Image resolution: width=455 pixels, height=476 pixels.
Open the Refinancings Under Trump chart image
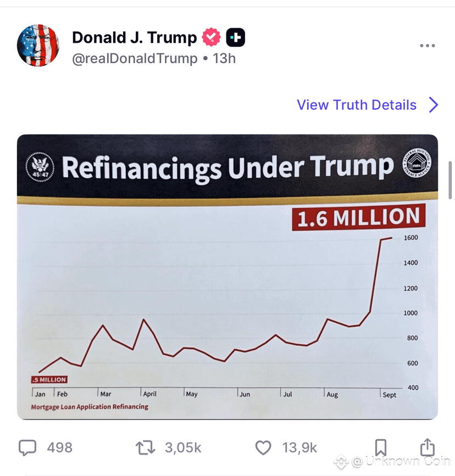coord(227,277)
